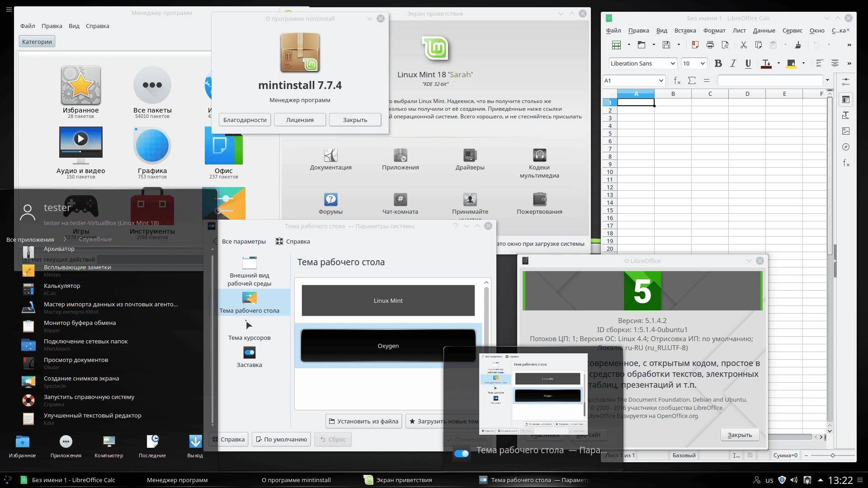Expand the font color dropdown arrow
Image resolution: width=868 pixels, height=488 pixels.
click(x=778, y=63)
